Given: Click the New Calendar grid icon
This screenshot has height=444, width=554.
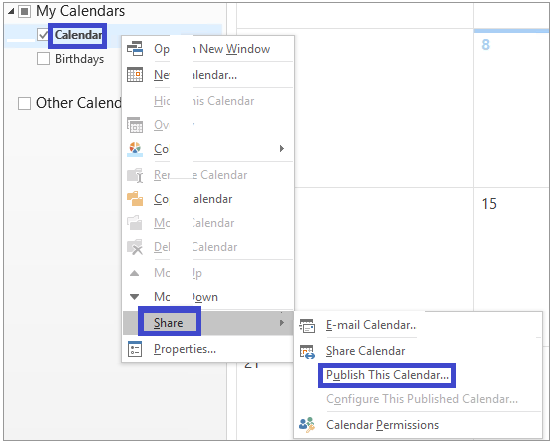Looking at the screenshot, I should point(135,75).
